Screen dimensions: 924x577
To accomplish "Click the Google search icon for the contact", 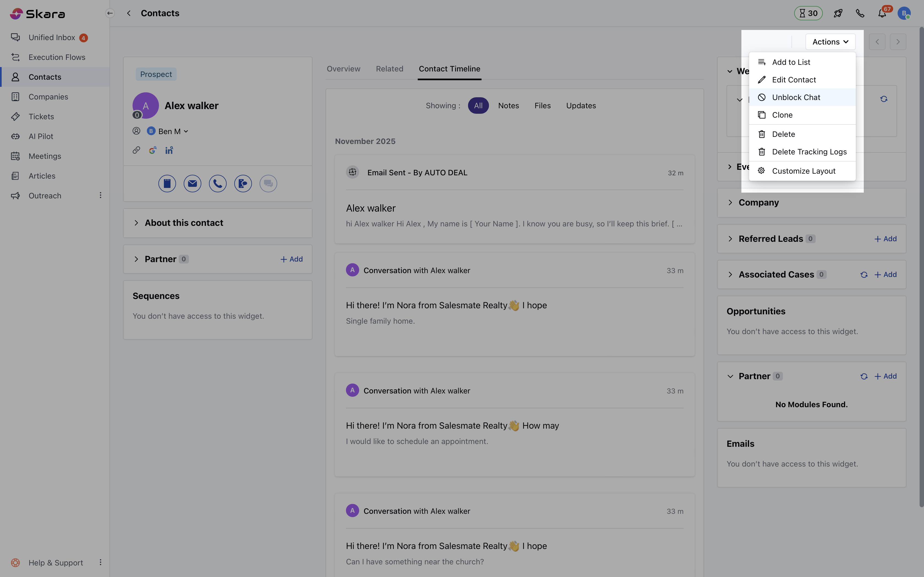I will pyautogui.click(x=153, y=150).
